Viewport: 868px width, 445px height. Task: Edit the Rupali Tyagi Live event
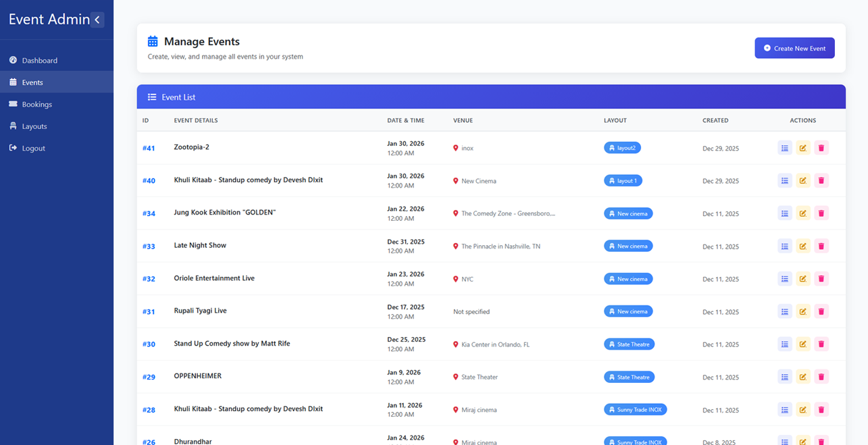[802, 311]
